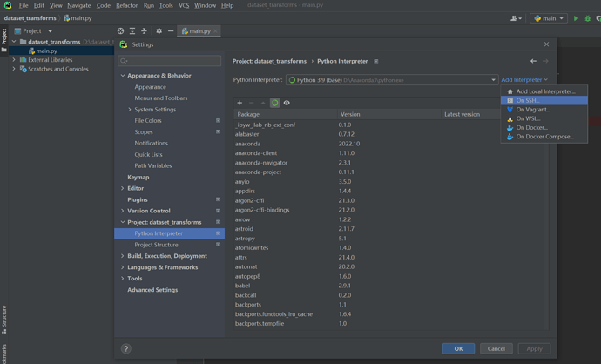Click the Project tool window side icon

click(x=4, y=40)
